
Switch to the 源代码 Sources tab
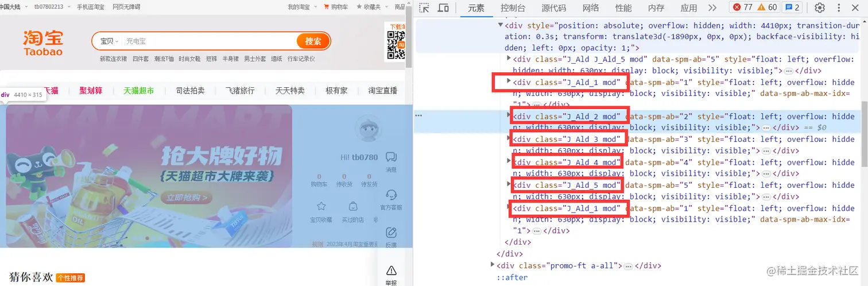tap(553, 7)
